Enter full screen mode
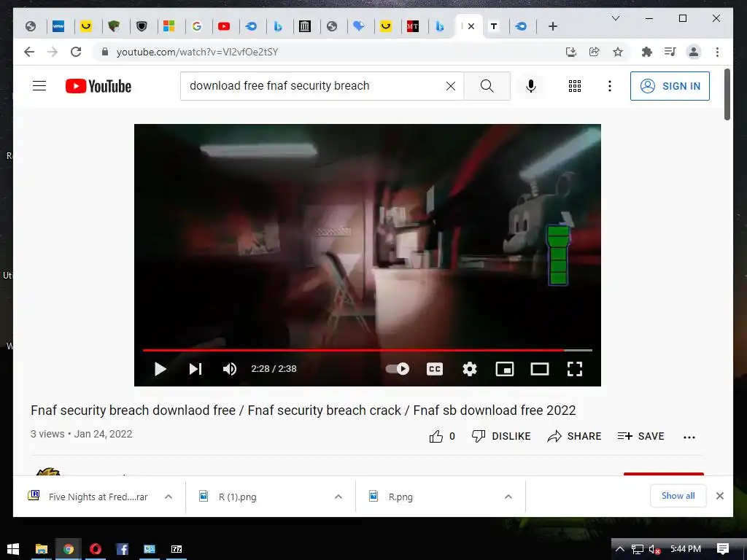 [575, 369]
